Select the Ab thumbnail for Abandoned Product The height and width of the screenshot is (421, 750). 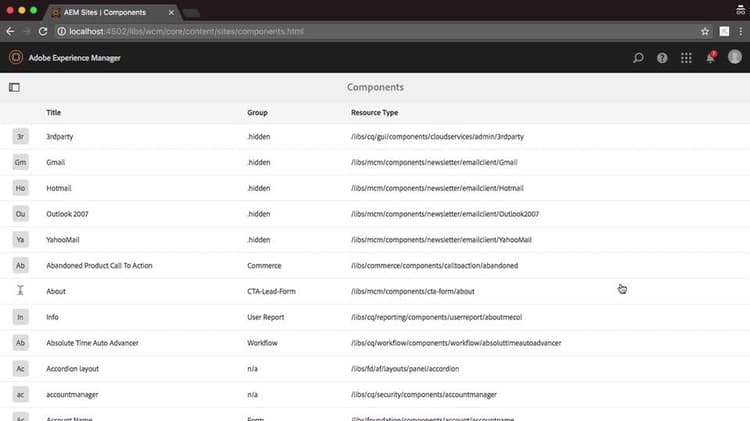click(x=21, y=266)
